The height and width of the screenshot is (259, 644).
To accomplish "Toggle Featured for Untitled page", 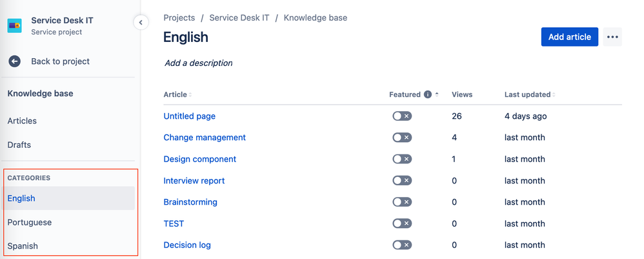I will [x=402, y=116].
